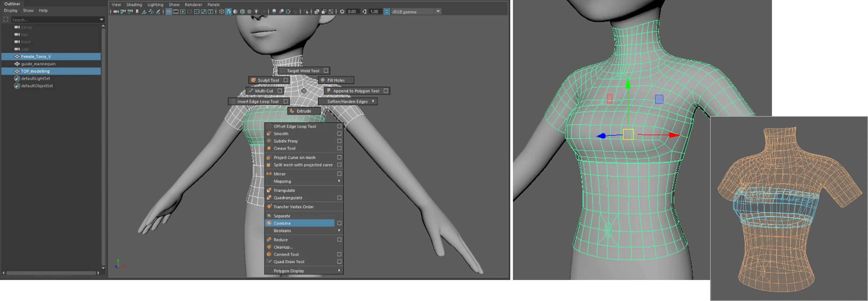Toggle Multisample Anti-aliasing icon
Image resolution: width=868 pixels, height=301 pixels.
point(288,11)
